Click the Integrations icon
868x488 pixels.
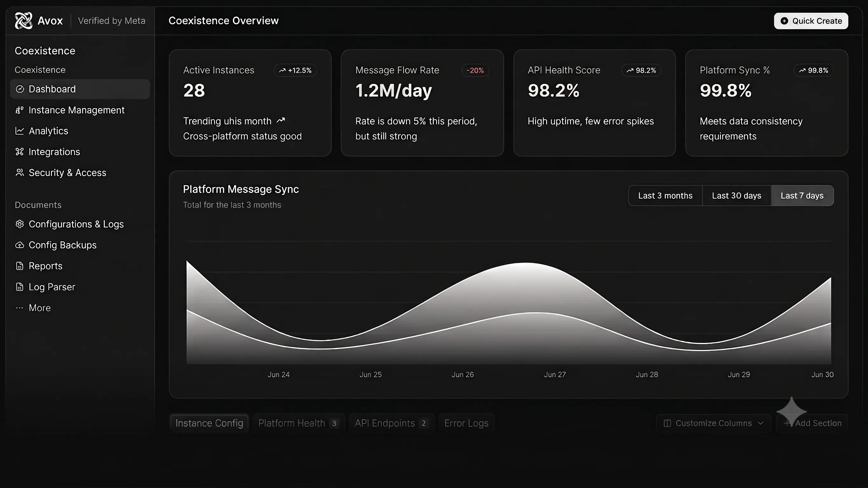click(19, 152)
